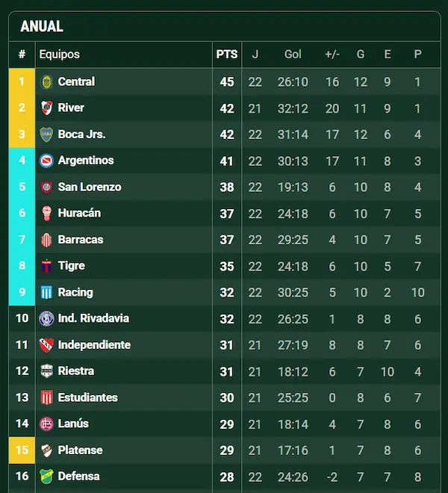Click the ANUAL table title
This screenshot has width=448, height=493.
pos(42,26)
